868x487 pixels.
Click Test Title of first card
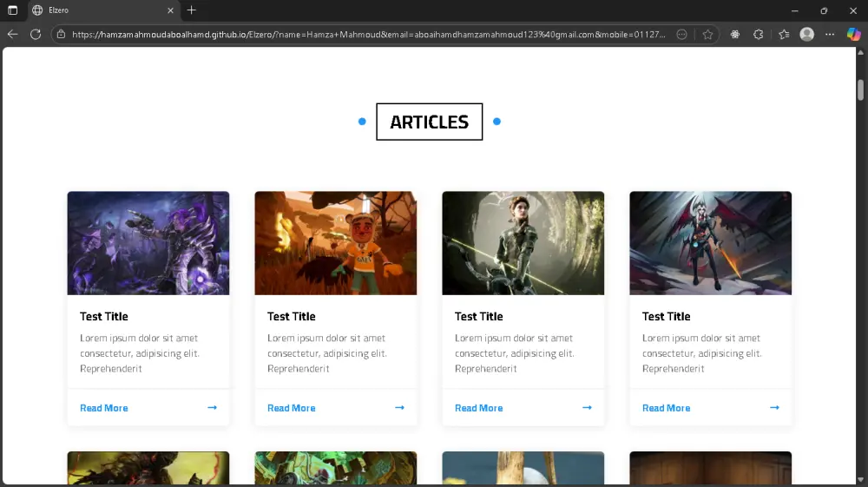(104, 316)
